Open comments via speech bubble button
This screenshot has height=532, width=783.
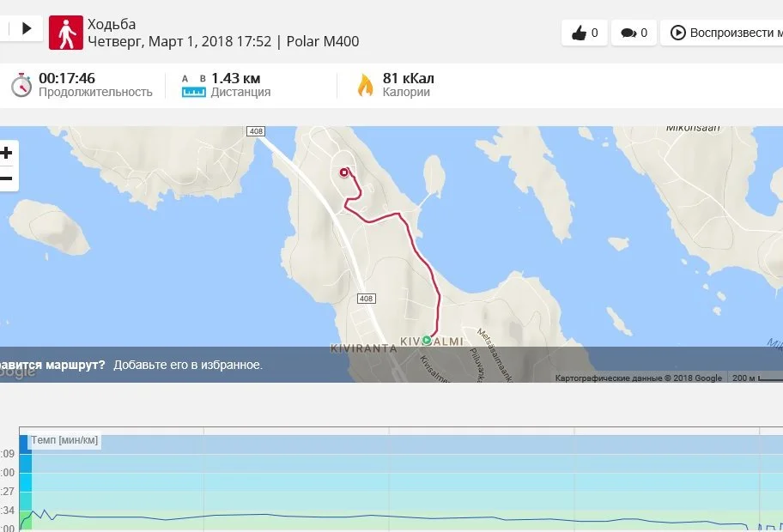634,33
